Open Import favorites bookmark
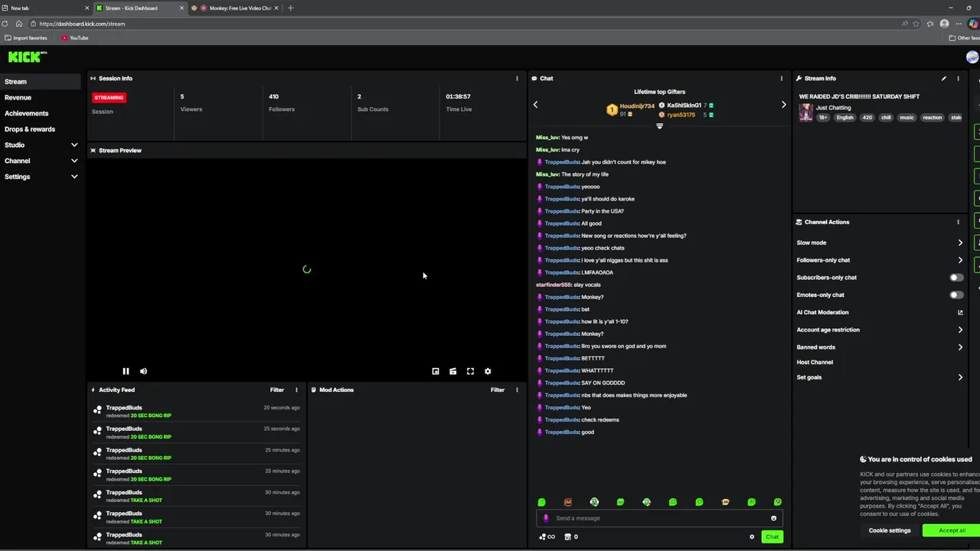The width and height of the screenshot is (980, 551). 26,37
